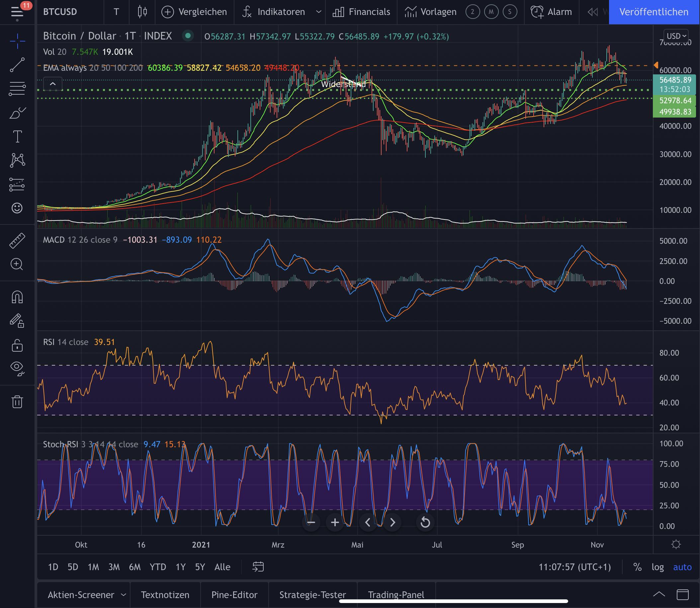Open the Strategie-Tester tab
The image size is (700, 608).
312,595
